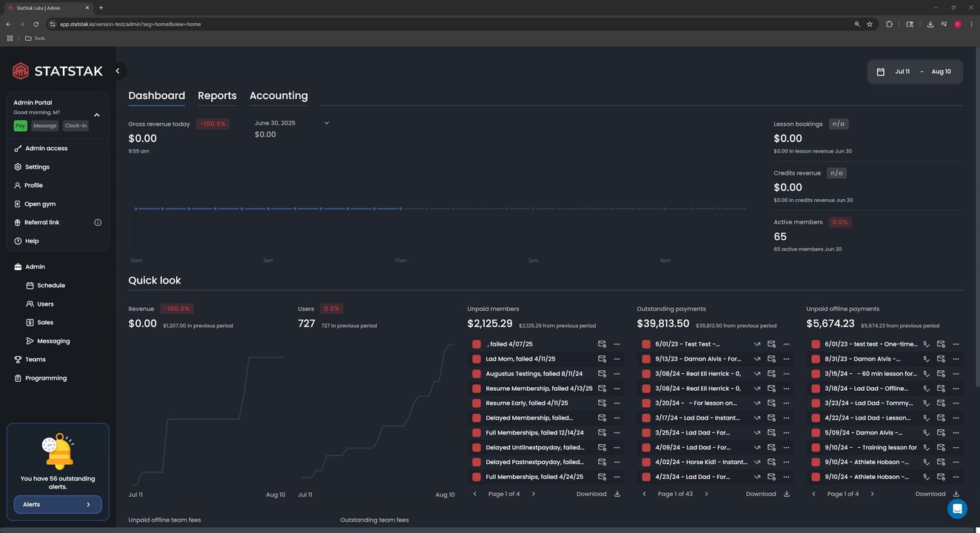Open the Tools bookmarks folder
The width and height of the screenshot is (980, 533).
coord(35,38)
